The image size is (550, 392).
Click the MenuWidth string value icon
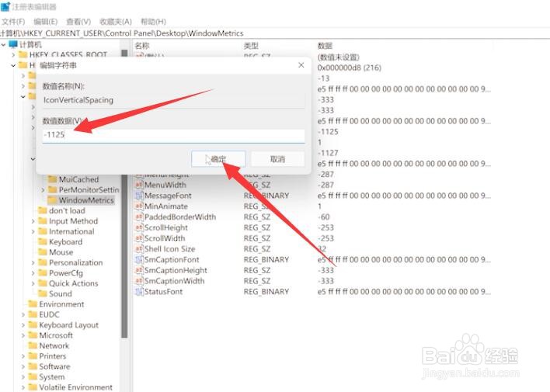coord(139,185)
